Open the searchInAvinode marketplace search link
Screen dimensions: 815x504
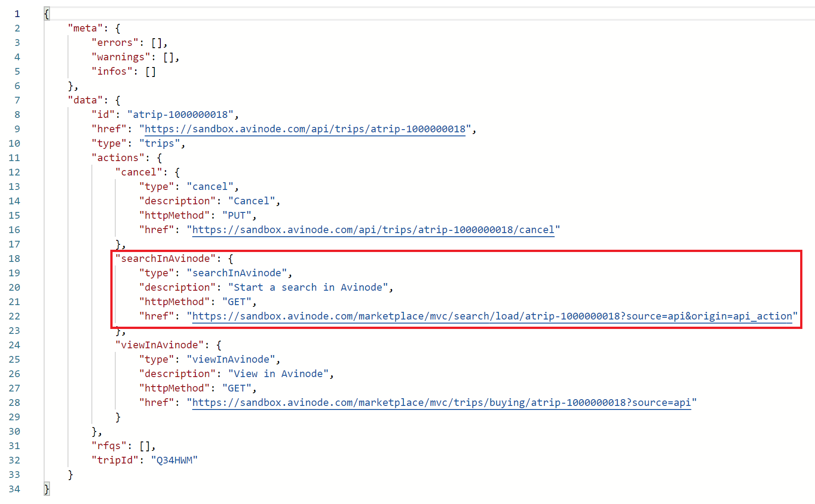pos(492,316)
